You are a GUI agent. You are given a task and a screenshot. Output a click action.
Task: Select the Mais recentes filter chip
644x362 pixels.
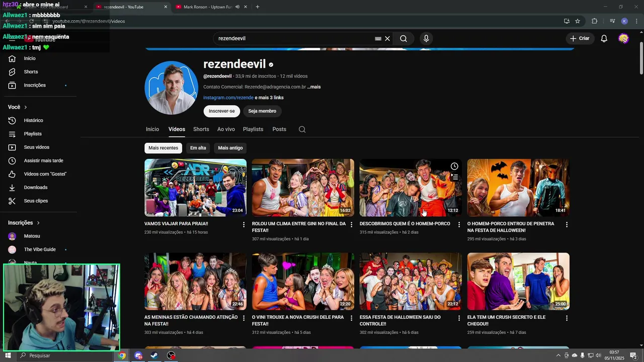(x=163, y=148)
